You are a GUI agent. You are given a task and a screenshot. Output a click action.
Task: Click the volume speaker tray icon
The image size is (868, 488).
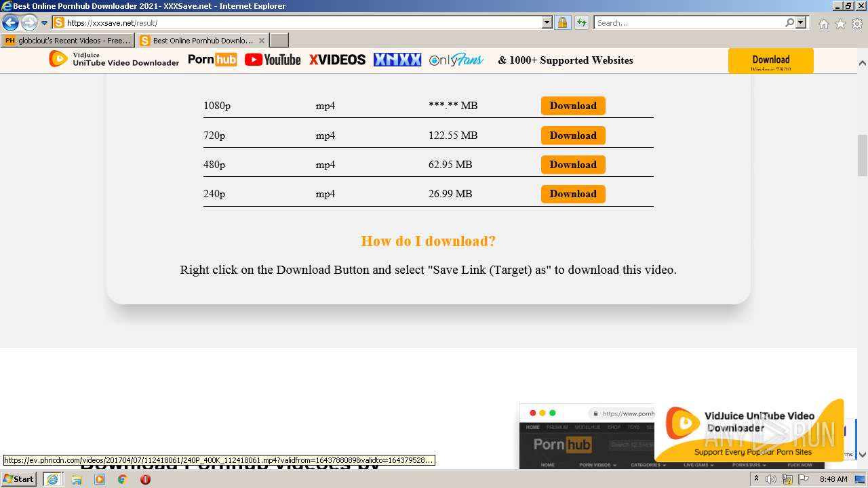771,479
